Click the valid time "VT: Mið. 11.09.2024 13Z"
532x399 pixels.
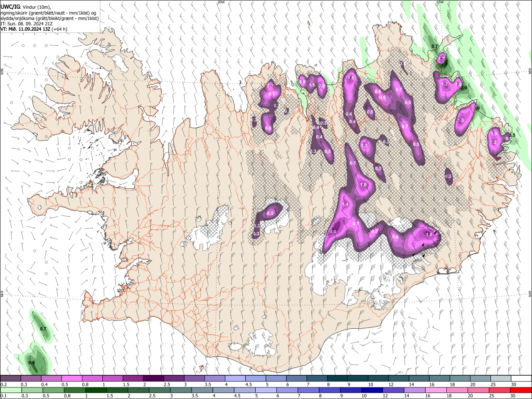pos(25,29)
